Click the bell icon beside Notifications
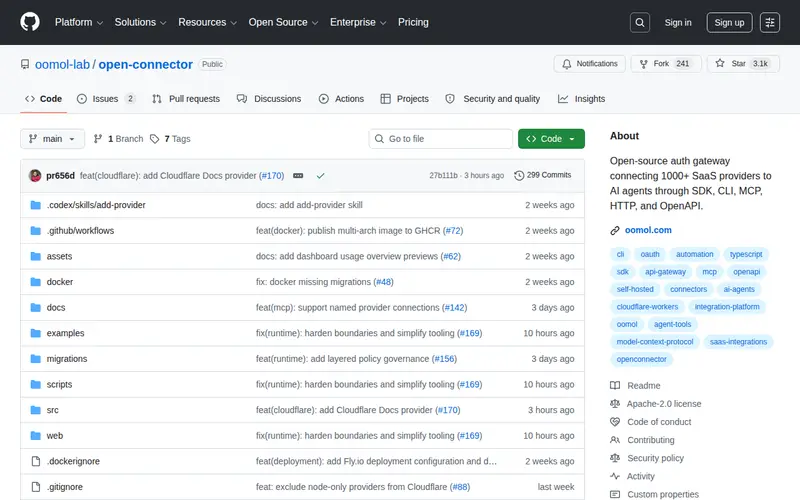This screenshot has height=500, width=800. click(566, 64)
